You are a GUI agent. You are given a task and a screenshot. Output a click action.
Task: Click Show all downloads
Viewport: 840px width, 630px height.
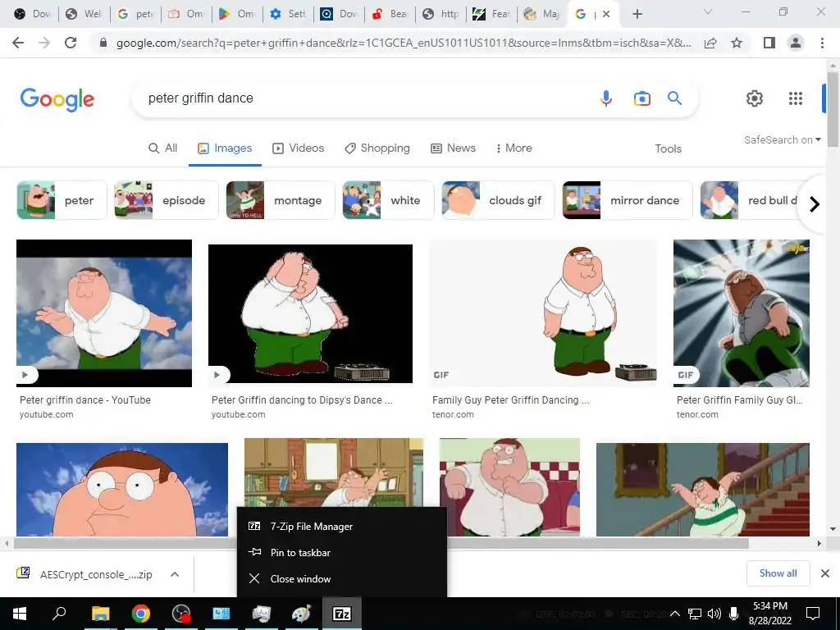[778, 573]
